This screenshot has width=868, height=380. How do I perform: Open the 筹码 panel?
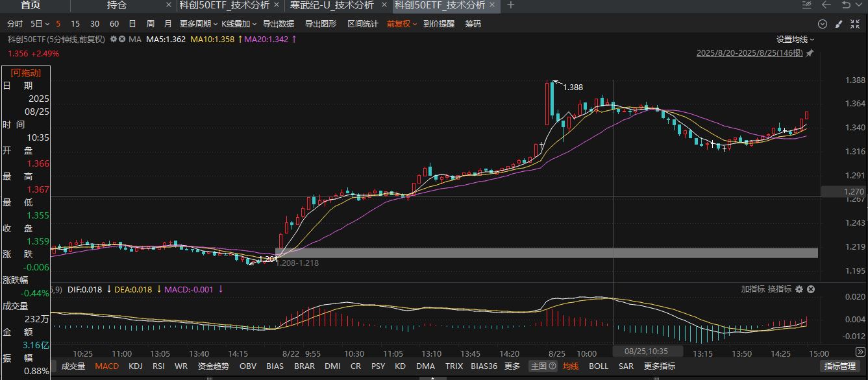pyautogui.click(x=473, y=24)
